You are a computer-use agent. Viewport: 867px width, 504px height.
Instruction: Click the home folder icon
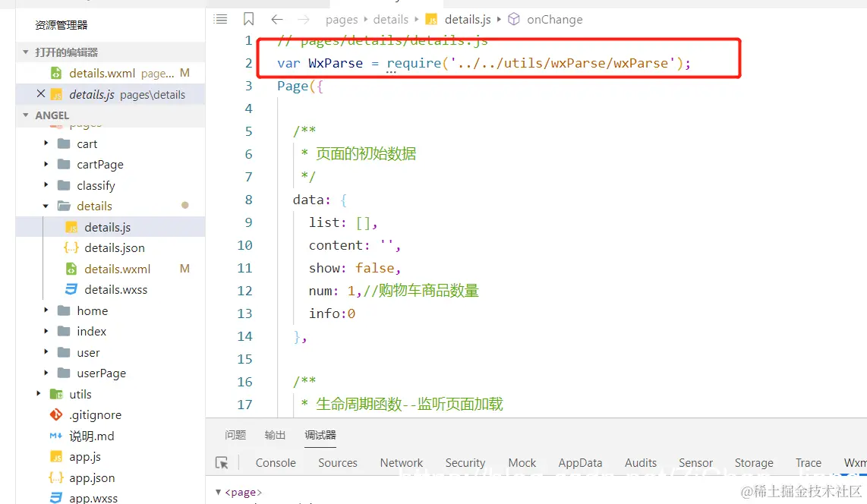(64, 310)
